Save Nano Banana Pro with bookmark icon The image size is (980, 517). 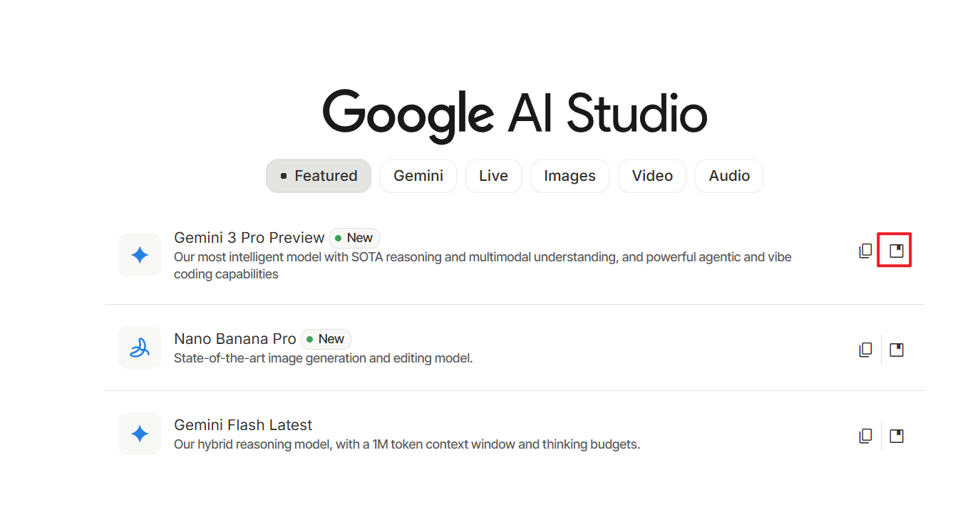[896, 349]
